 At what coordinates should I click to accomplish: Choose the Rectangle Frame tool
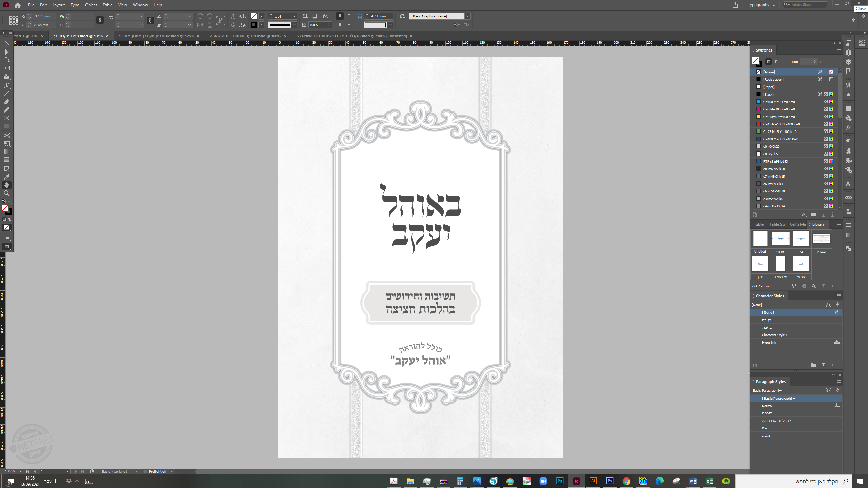(6, 118)
